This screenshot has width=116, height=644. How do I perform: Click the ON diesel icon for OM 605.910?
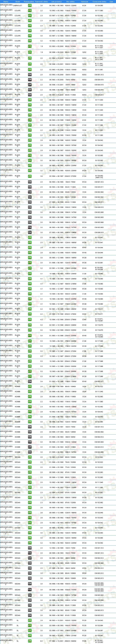click(x=30, y=95)
